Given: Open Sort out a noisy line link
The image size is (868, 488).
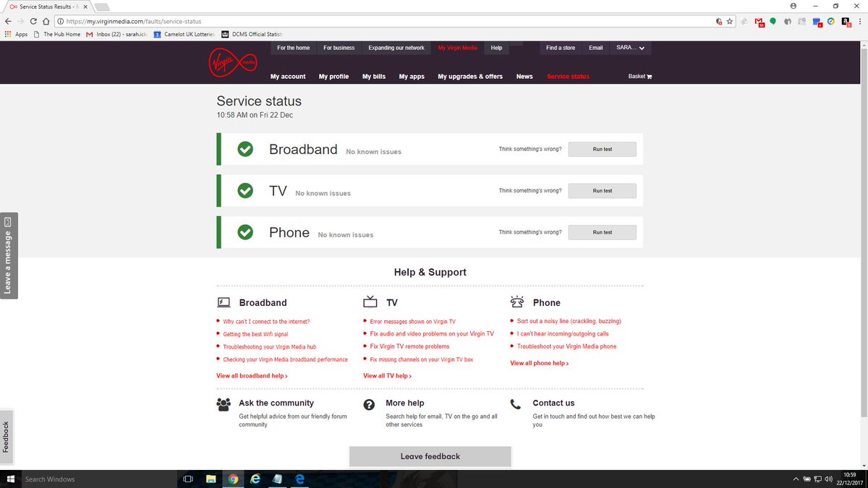Looking at the screenshot, I should click(x=569, y=321).
